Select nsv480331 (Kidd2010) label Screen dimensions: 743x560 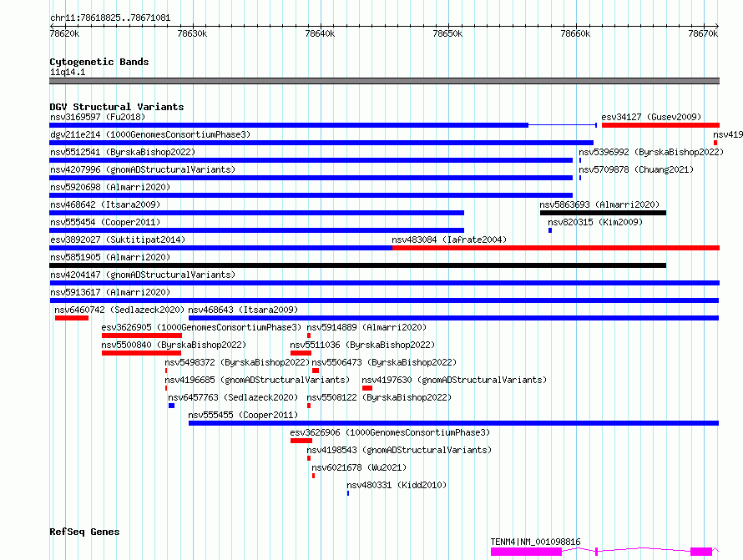(x=397, y=485)
